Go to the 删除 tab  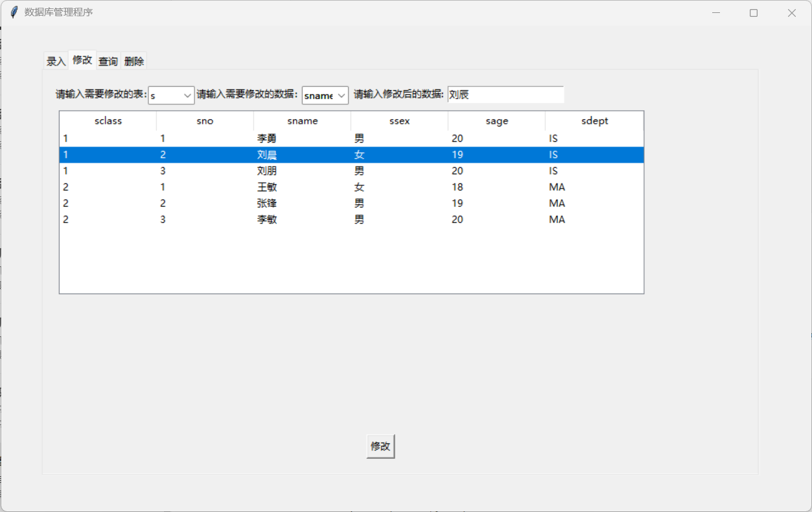click(x=134, y=62)
